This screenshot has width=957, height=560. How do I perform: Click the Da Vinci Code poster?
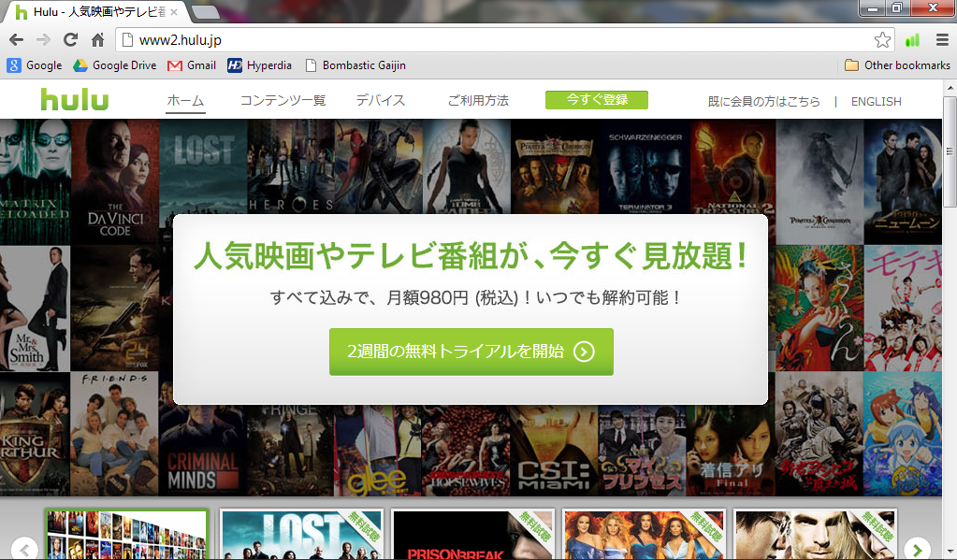(115, 181)
